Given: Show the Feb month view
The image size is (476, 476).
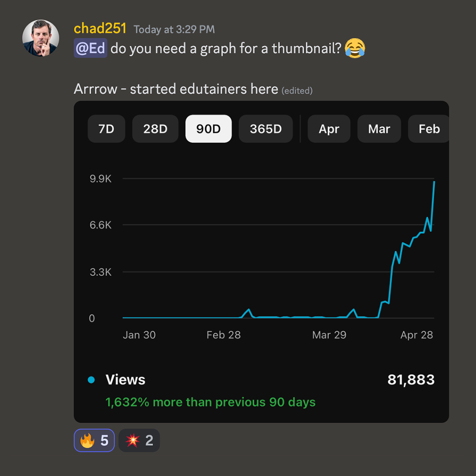Looking at the screenshot, I should click(428, 129).
